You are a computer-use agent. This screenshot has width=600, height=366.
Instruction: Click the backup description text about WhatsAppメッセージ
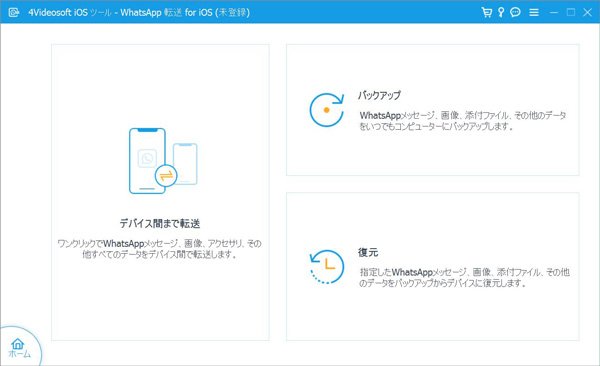click(x=463, y=121)
